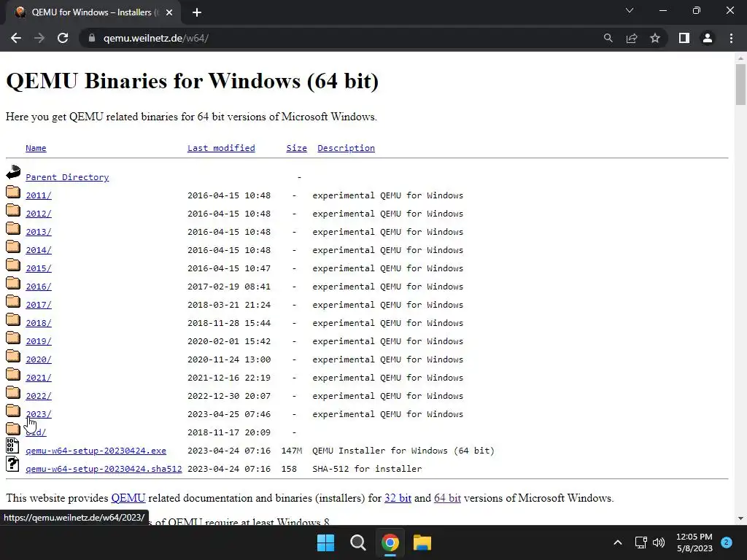Open the Windows Start menu

tap(326, 542)
